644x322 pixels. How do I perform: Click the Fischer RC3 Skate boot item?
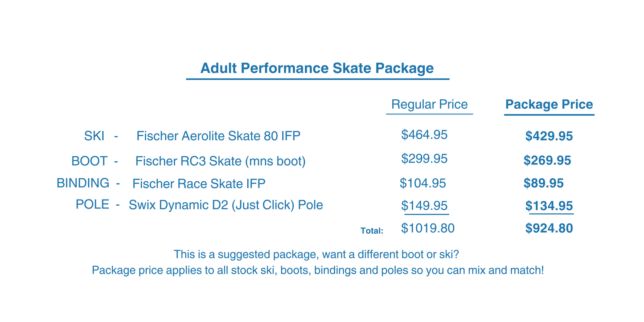point(220,161)
